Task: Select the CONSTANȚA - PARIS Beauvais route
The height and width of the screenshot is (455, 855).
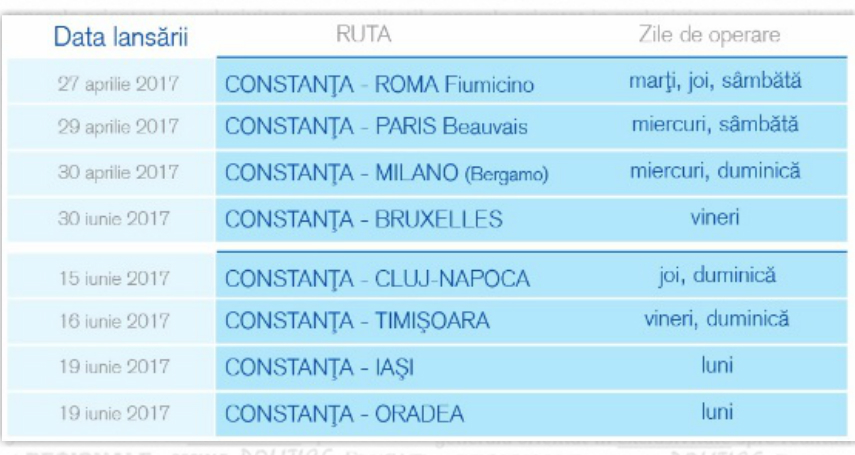Action: (376, 129)
